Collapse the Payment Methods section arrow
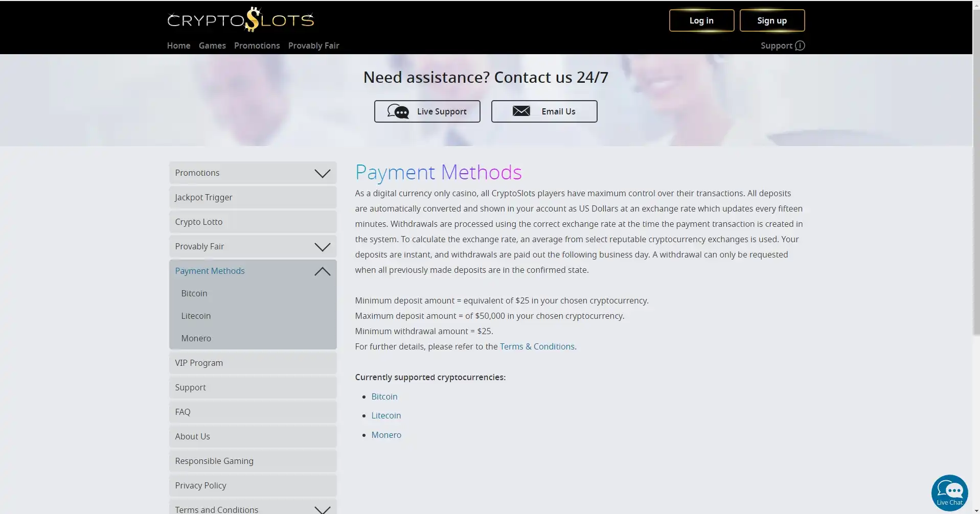The image size is (980, 514). coord(322,271)
